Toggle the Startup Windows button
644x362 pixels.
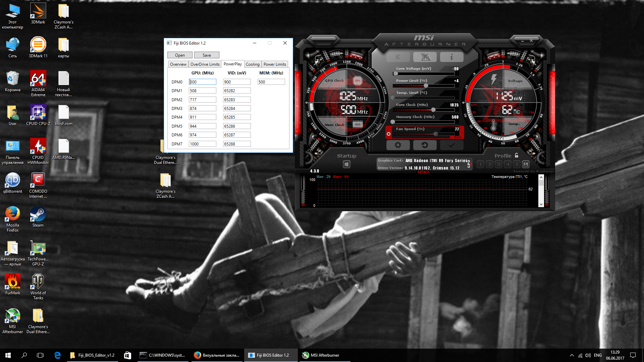pos(346,164)
